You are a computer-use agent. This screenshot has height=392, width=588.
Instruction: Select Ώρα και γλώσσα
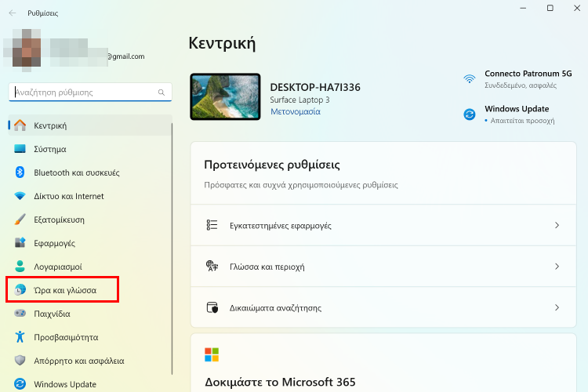(90, 289)
